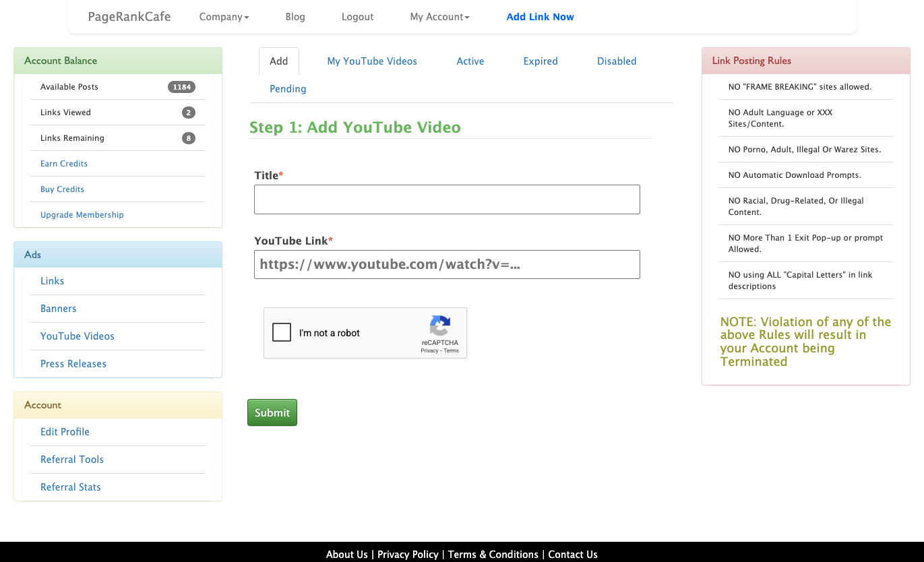
Task: Open Upgrade Membership page
Action: [82, 214]
